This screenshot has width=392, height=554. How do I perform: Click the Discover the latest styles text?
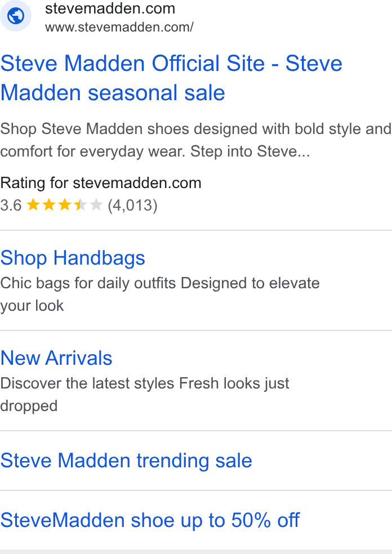pos(145,395)
